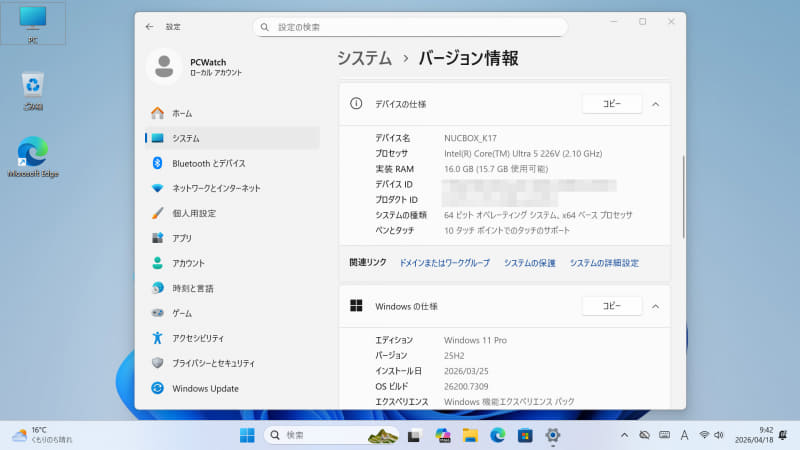The image size is (800, 450).
Task: Click the IME A input mode indicator
Action: (x=684, y=435)
